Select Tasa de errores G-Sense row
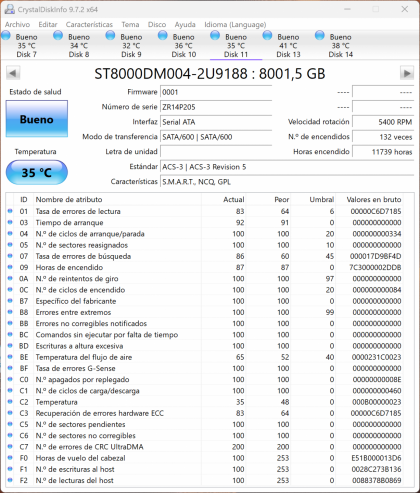 (204, 368)
